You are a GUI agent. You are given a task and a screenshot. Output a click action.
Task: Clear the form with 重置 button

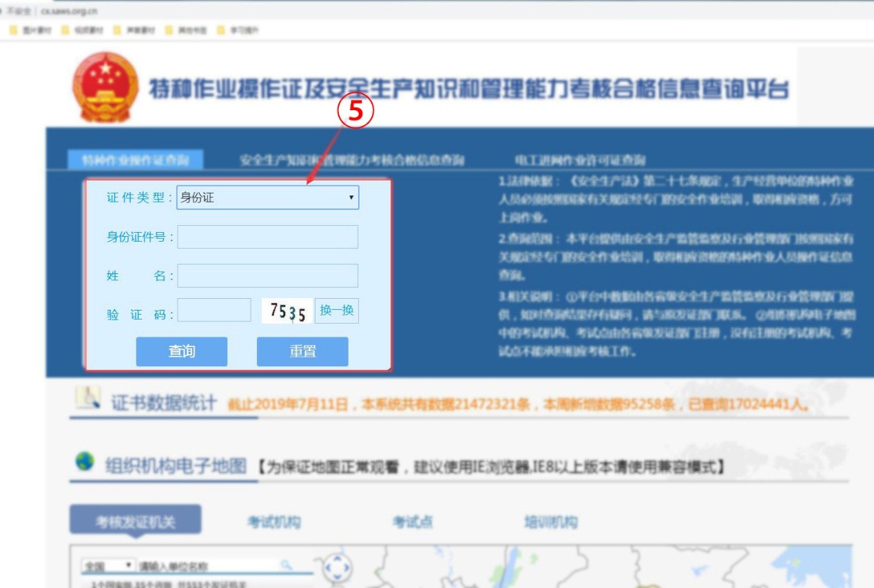tap(302, 351)
